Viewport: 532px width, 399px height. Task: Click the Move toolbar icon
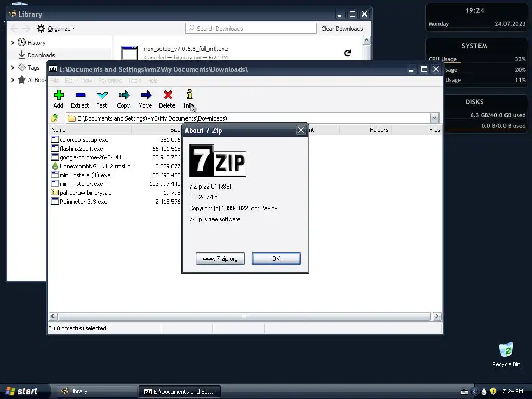[x=145, y=99]
